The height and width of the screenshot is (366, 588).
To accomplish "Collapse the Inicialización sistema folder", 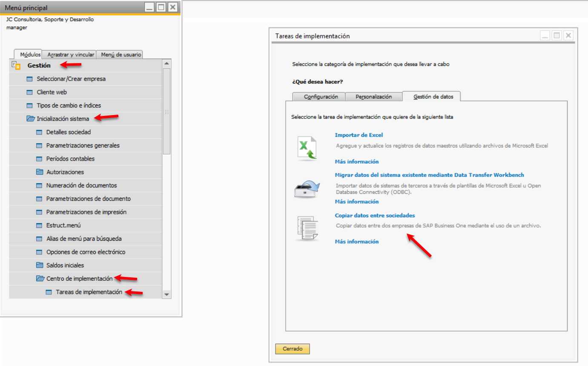I will [x=30, y=119].
